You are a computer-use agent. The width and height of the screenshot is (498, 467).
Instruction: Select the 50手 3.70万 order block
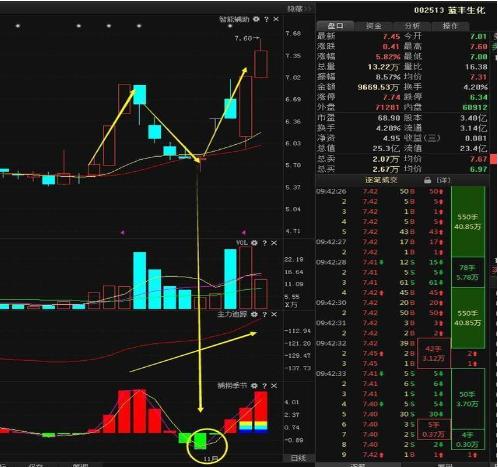[467, 399]
